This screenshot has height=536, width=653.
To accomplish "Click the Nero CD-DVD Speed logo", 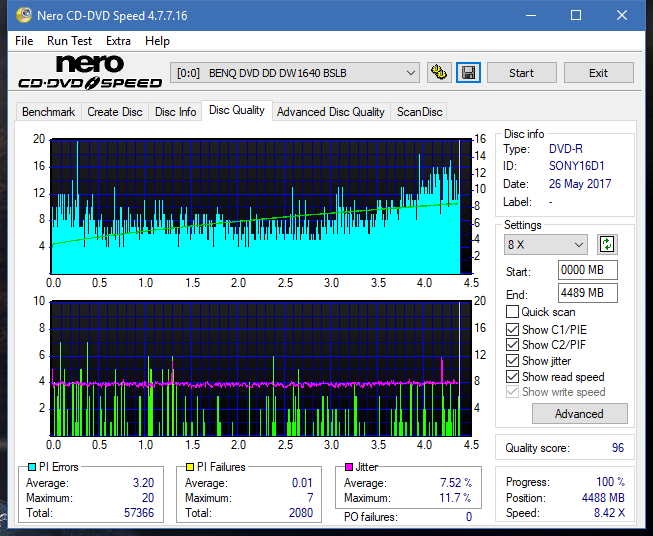I will coord(90,72).
